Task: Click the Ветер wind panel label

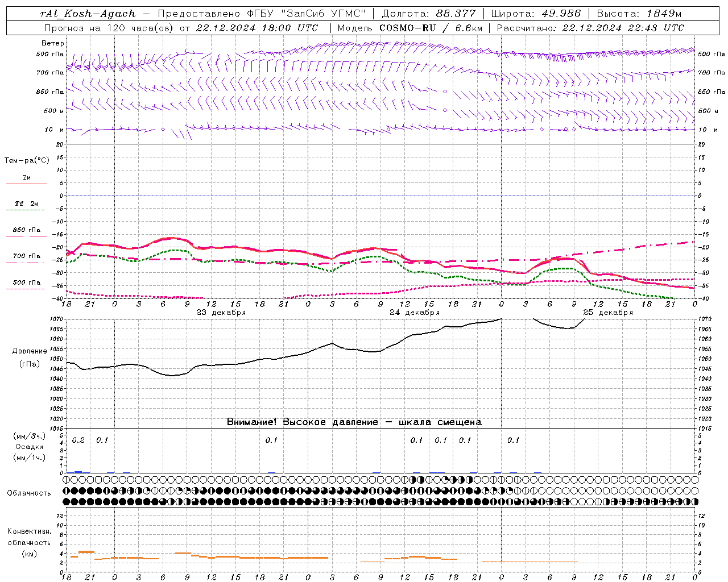Action: coord(53,43)
